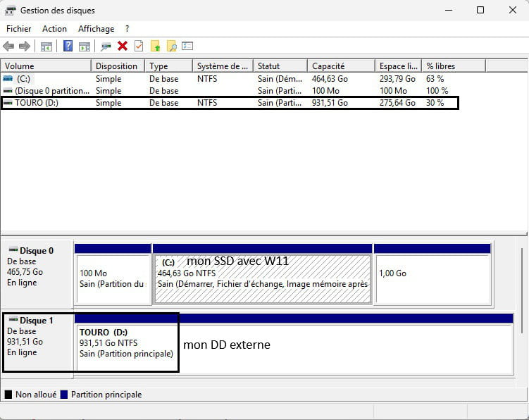Click the folder icon with green arrow

[x=155, y=47]
